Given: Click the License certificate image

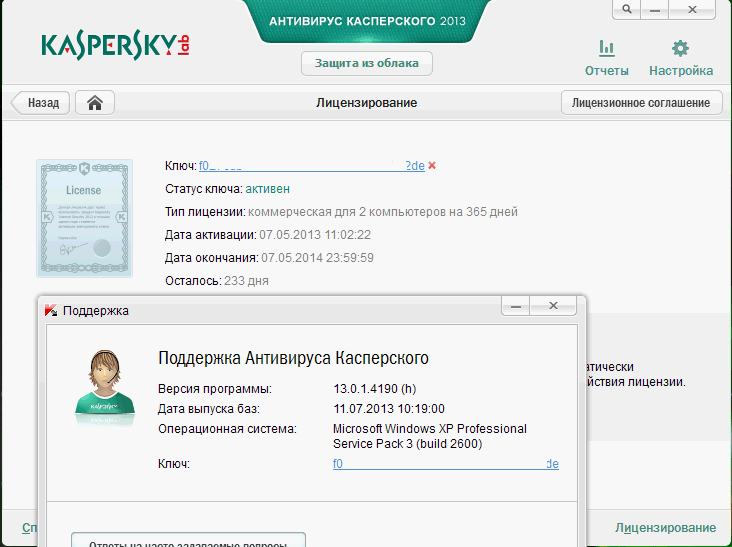Looking at the screenshot, I should tap(84, 218).
